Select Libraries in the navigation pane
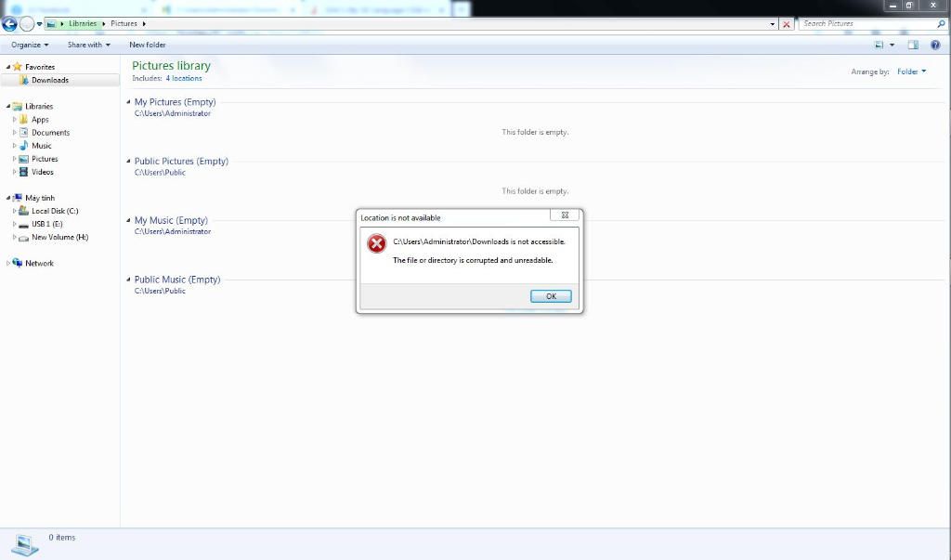Screen dimensions: 951x560 (x=39, y=106)
